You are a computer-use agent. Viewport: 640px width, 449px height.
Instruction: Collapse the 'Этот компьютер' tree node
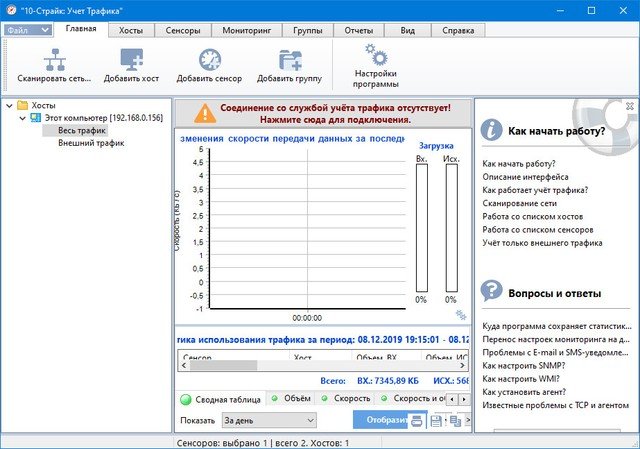click(24, 118)
